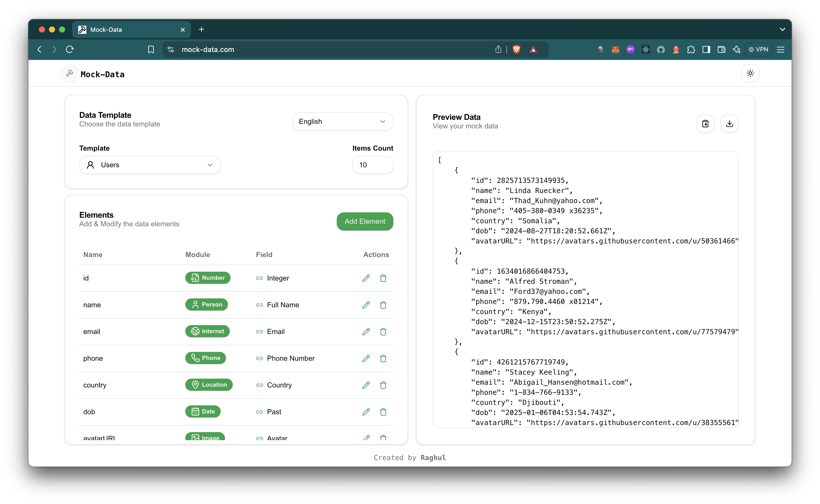Edit the phone element row
This screenshot has width=820, height=504.
[366, 358]
